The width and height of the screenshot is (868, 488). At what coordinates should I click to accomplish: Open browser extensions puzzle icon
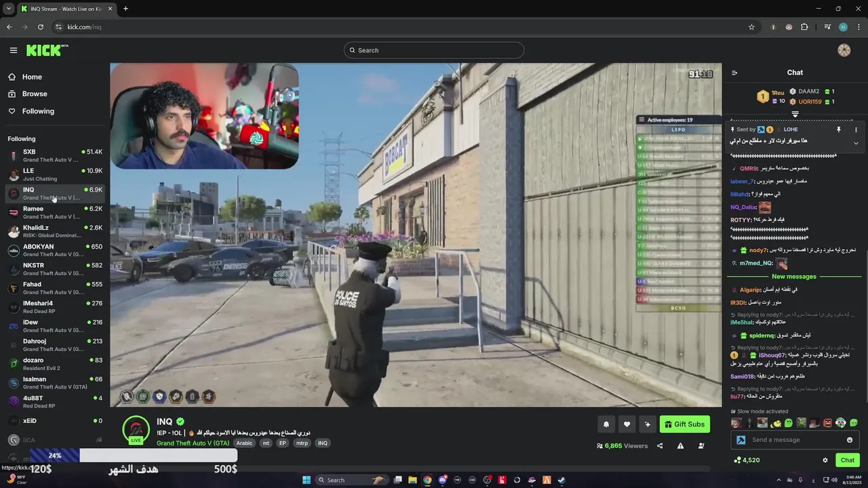[804, 27]
